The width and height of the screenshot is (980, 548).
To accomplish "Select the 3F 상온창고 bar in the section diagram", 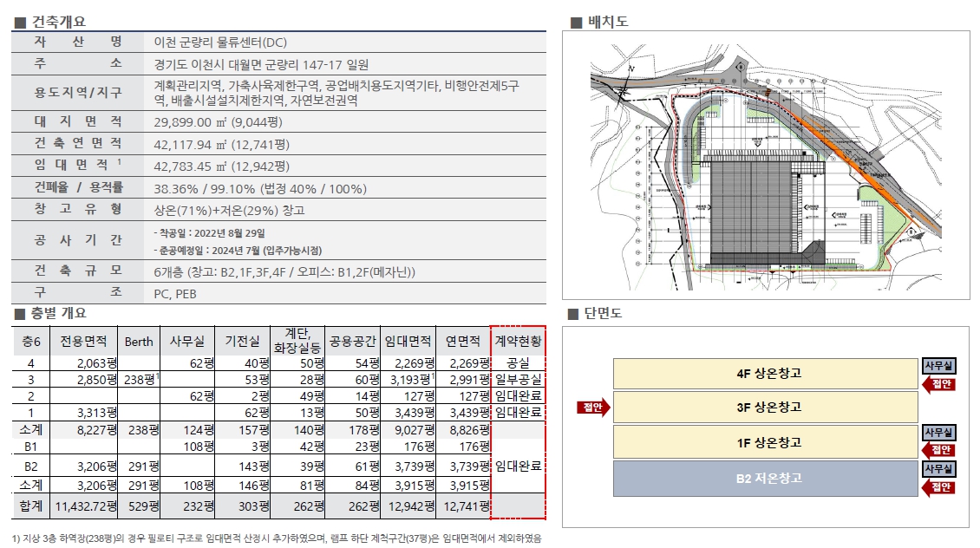I will tap(766, 408).
